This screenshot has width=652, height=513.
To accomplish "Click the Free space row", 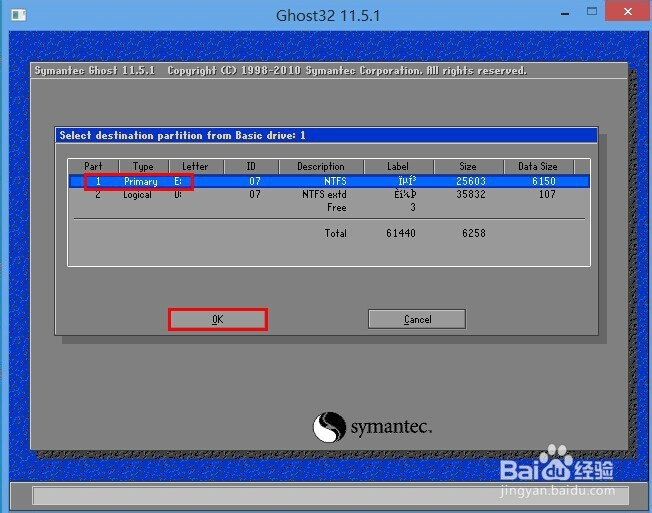I will (335, 208).
